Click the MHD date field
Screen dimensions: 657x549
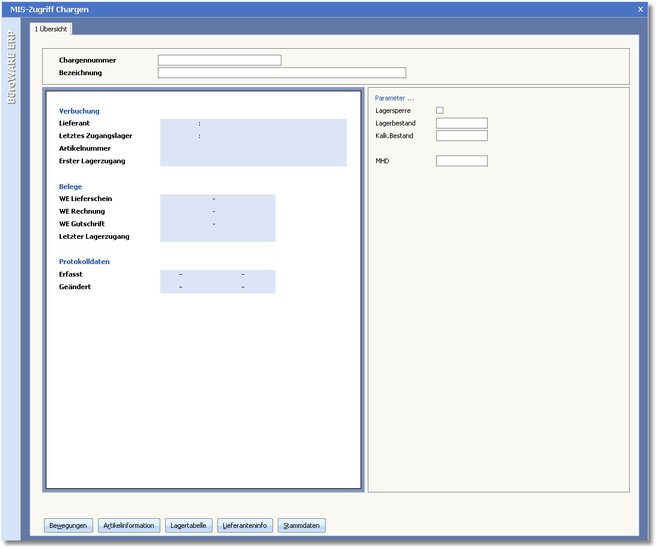tap(461, 161)
